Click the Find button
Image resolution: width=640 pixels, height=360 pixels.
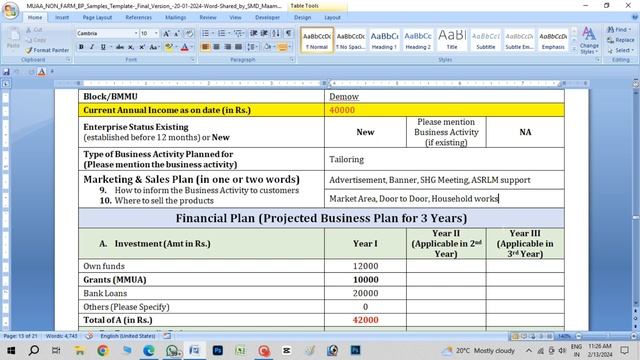(x=618, y=29)
